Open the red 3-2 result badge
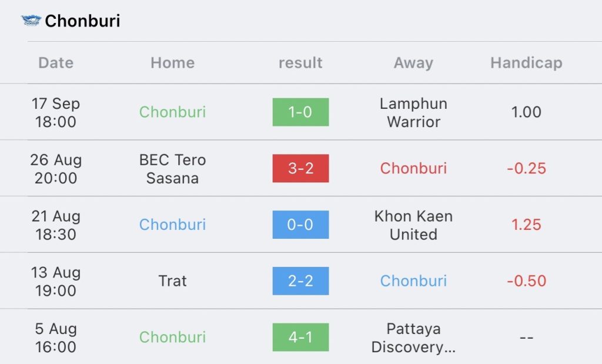The height and width of the screenshot is (364, 602). [x=300, y=168]
